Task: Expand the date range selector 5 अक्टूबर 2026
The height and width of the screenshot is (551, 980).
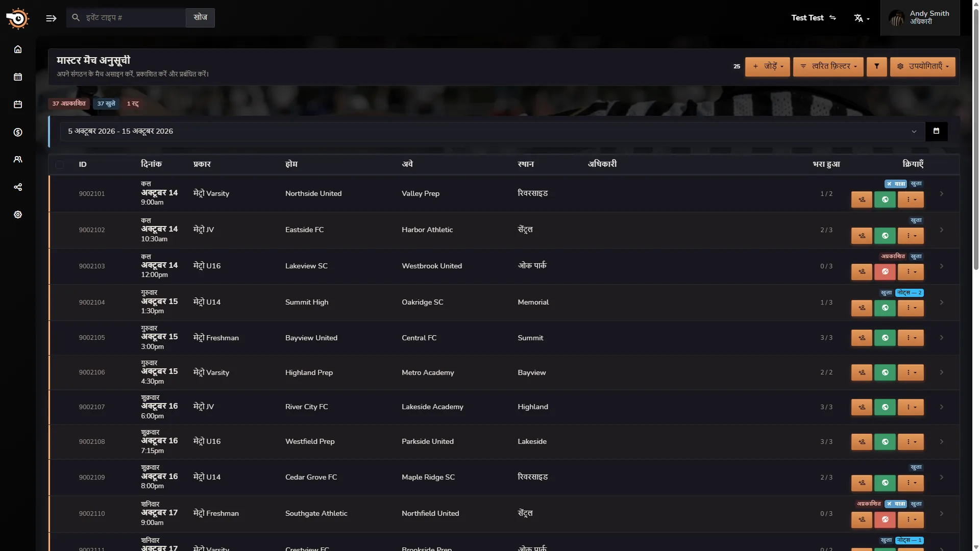Action: pyautogui.click(x=493, y=132)
